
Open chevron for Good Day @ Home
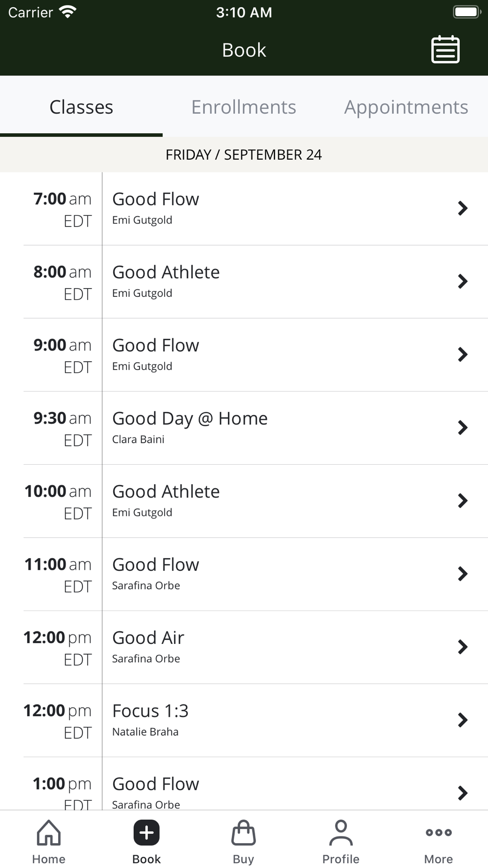pos(462,428)
